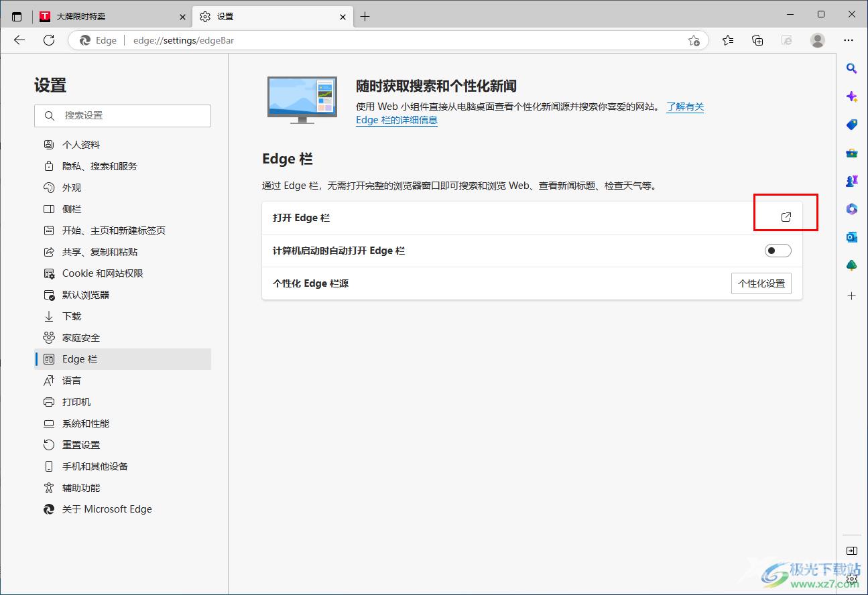Image resolution: width=868 pixels, height=595 pixels.
Task: Open 下载 settings
Action: coord(123,316)
